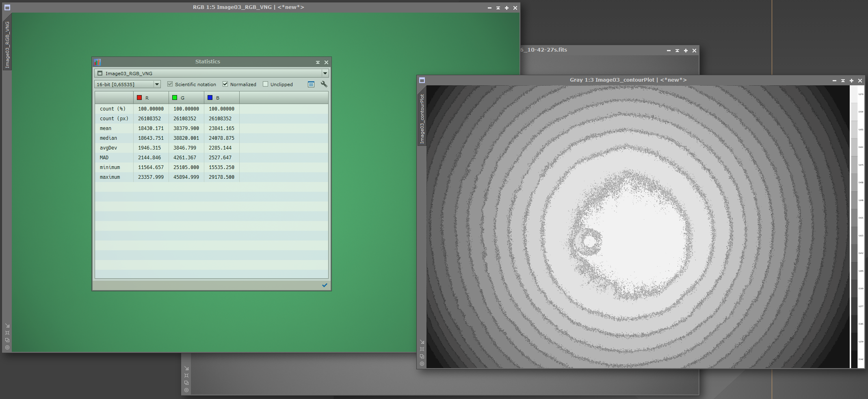Image resolution: width=868 pixels, height=399 pixels.
Task: Click the blue B channel swatch
Action: [210, 98]
